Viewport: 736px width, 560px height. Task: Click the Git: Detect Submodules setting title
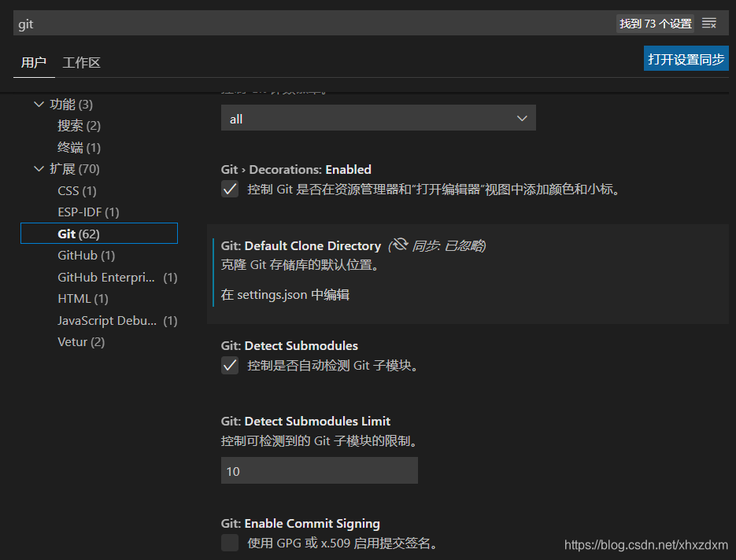[290, 345]
